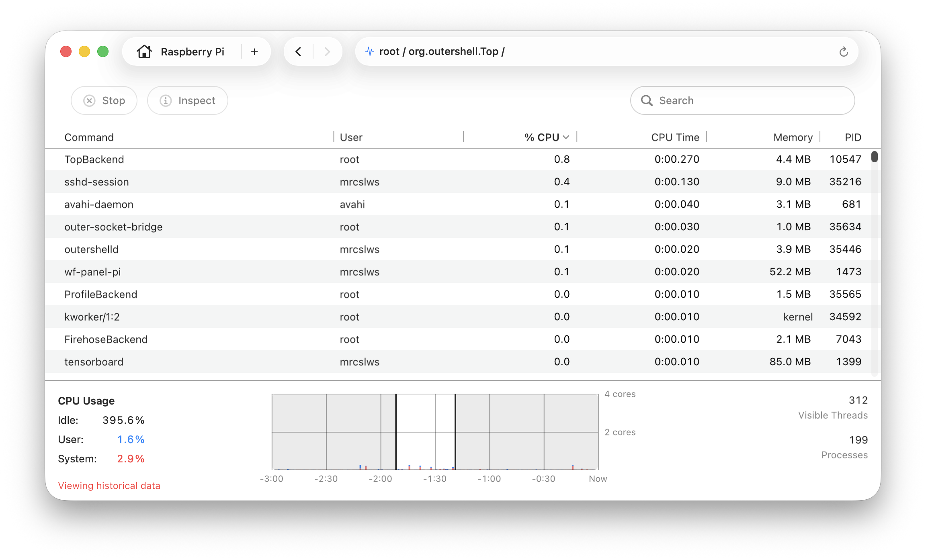Select the FirehoseBackend process row
The image size is (926, 560).
(x=458, y=339)
